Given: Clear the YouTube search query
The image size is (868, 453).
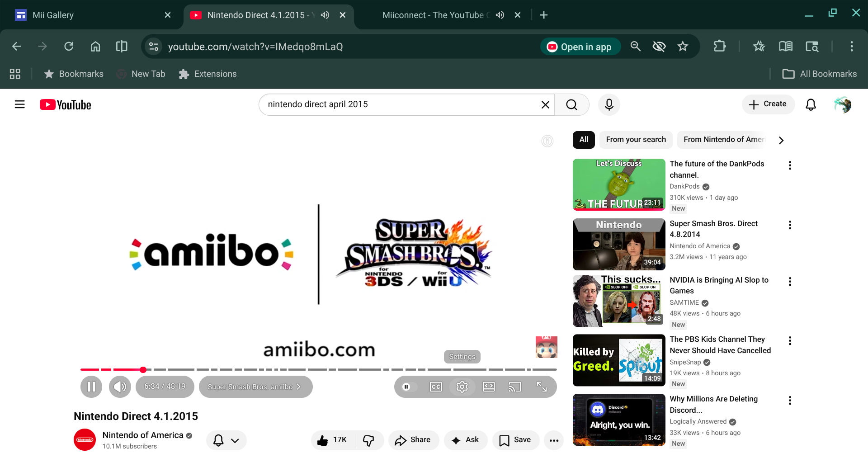Looking at the screenshot, I should (x=545, y=105).
